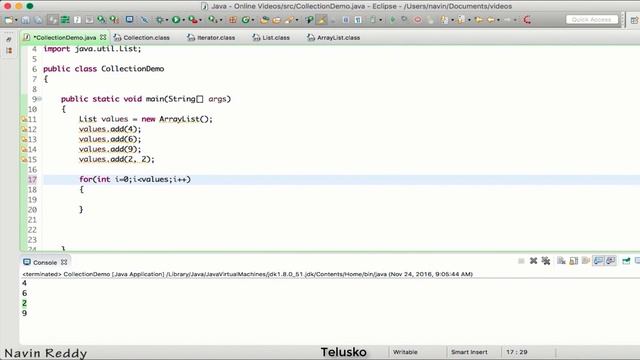
Task: Click the Run Last Tool icon with red toolbox
Action: click(193, 20)
